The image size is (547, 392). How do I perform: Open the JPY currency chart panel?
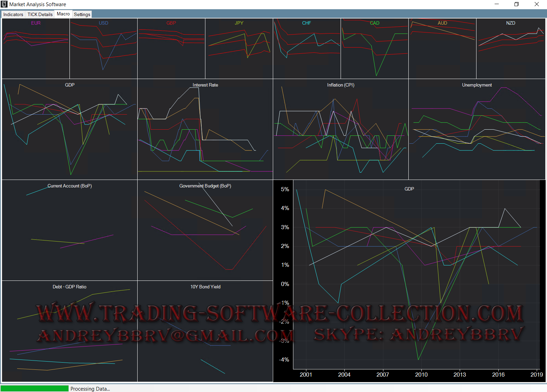(239, 48)
